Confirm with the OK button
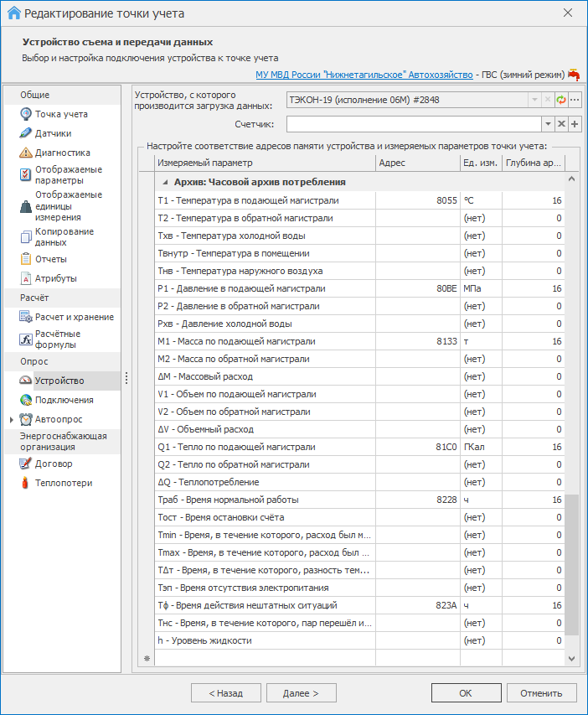Viewport: 588px width, 715px height. point(467,693)
